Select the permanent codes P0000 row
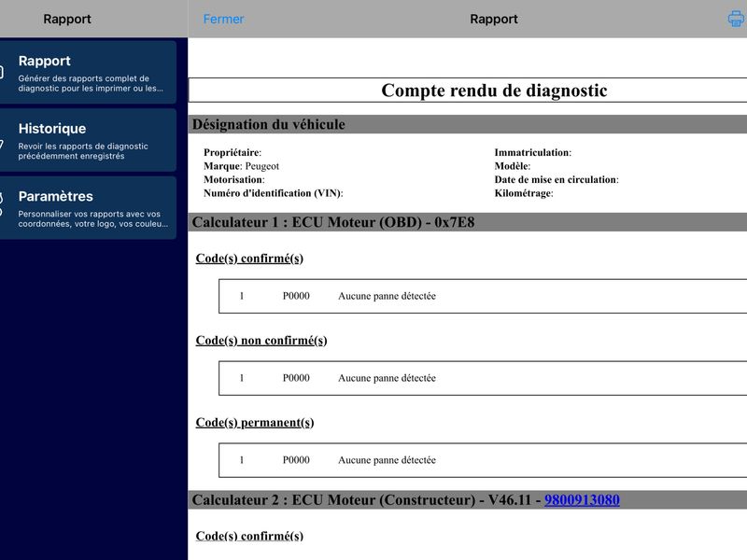Image resolution: width=747 pixels, height=560 pixels. [x=483, y=460]
